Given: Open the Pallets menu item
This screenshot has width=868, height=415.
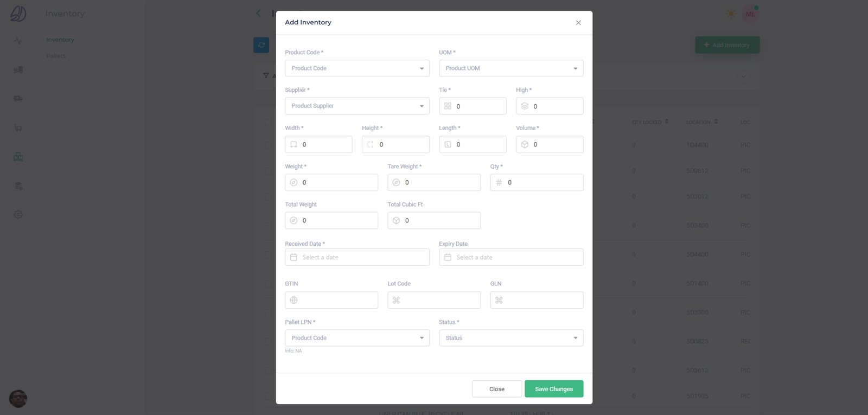Looking at the screenshot, I should point(56,56).
